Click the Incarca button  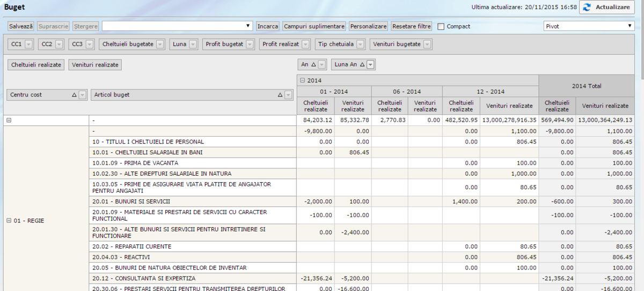[x=267, y=26]
